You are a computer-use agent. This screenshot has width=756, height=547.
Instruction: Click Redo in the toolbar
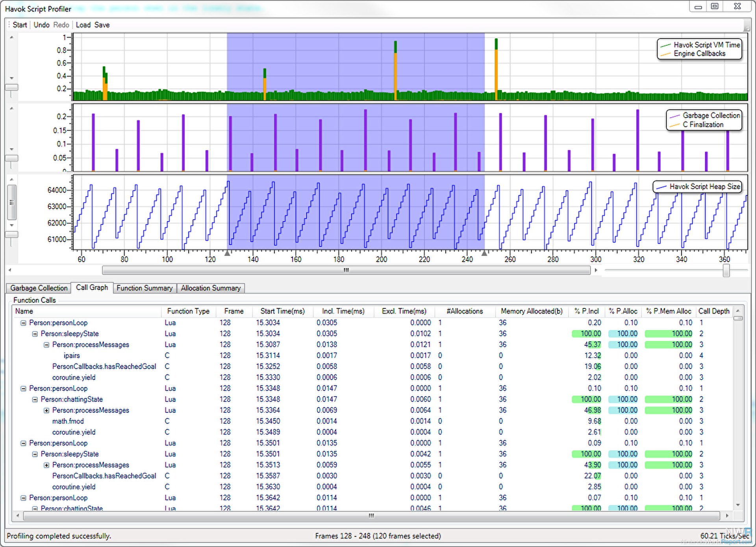(x=61, y=25)
